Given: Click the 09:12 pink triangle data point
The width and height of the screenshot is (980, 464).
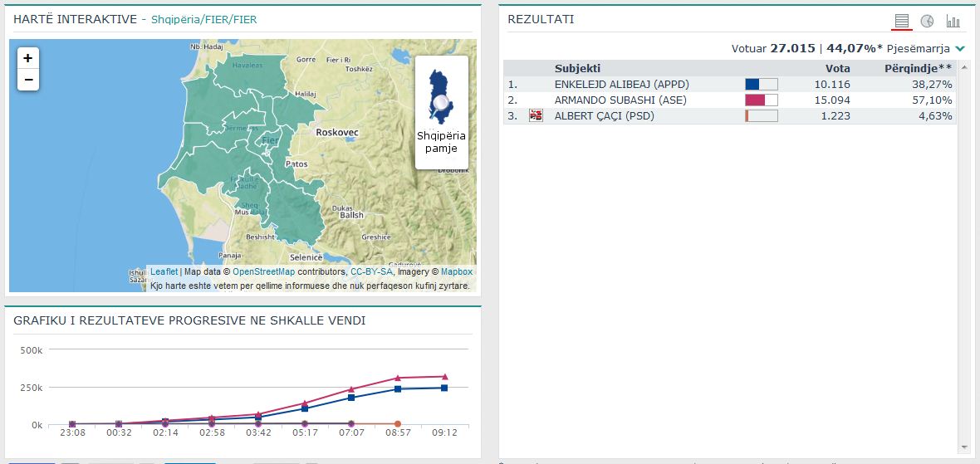Looking at the screenshot, I should tap(444, 377).
